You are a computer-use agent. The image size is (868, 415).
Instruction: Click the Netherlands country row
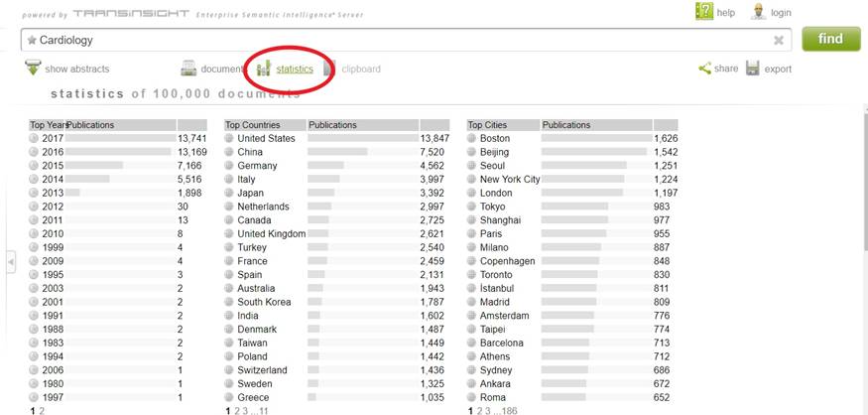(x=336, y=207)
